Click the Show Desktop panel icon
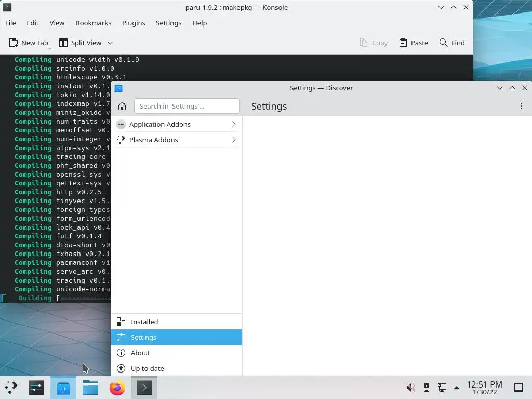This screenshot has height=399, width=532. pyautogui.click(x=518, y=388)
